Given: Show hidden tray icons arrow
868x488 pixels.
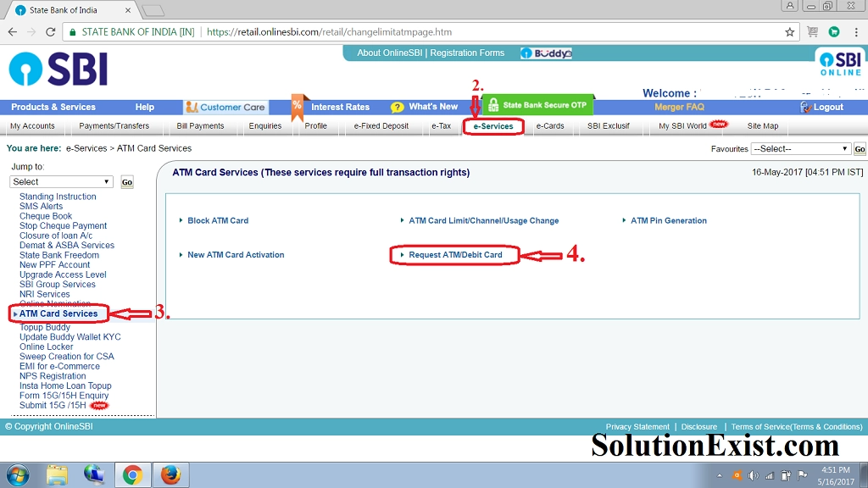Looking at the screenshot, I should tap(719, 476).
